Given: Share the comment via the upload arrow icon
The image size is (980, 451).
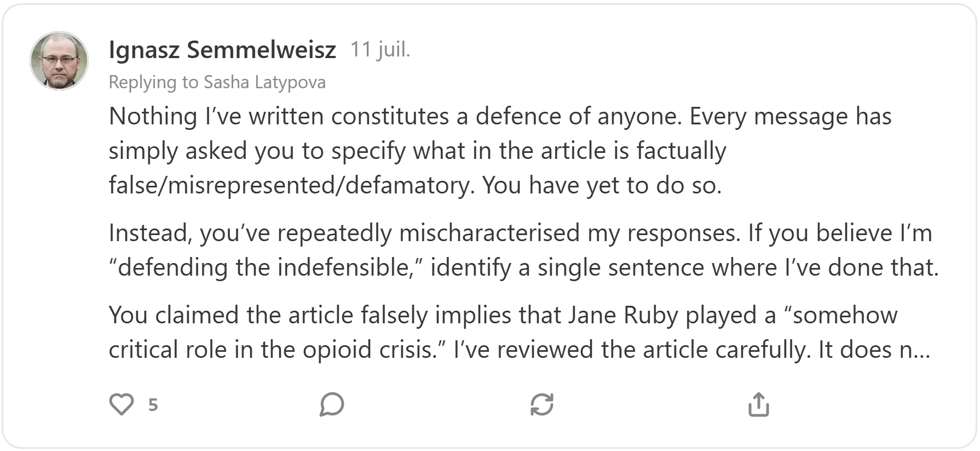Looking at the screenshot, I should [x=758, y=405].
